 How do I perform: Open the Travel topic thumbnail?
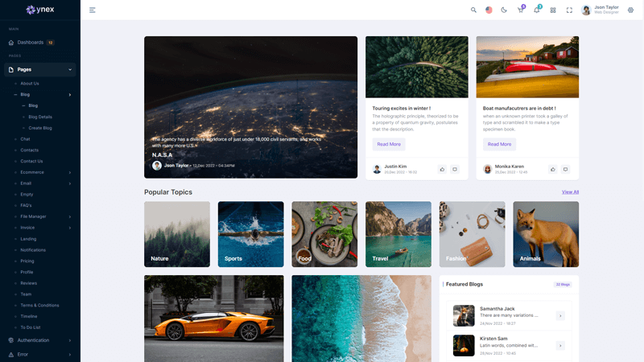pos(398,234)
